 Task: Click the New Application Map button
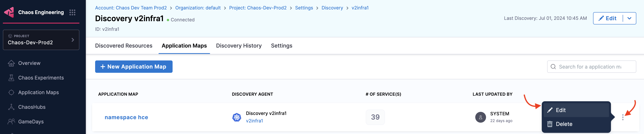tap(134, 67)
